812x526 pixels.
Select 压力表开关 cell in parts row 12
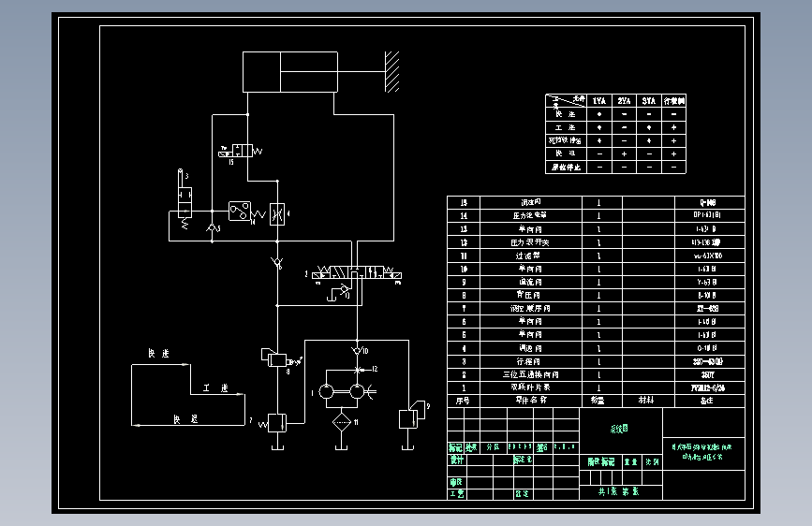coord(531,242)
